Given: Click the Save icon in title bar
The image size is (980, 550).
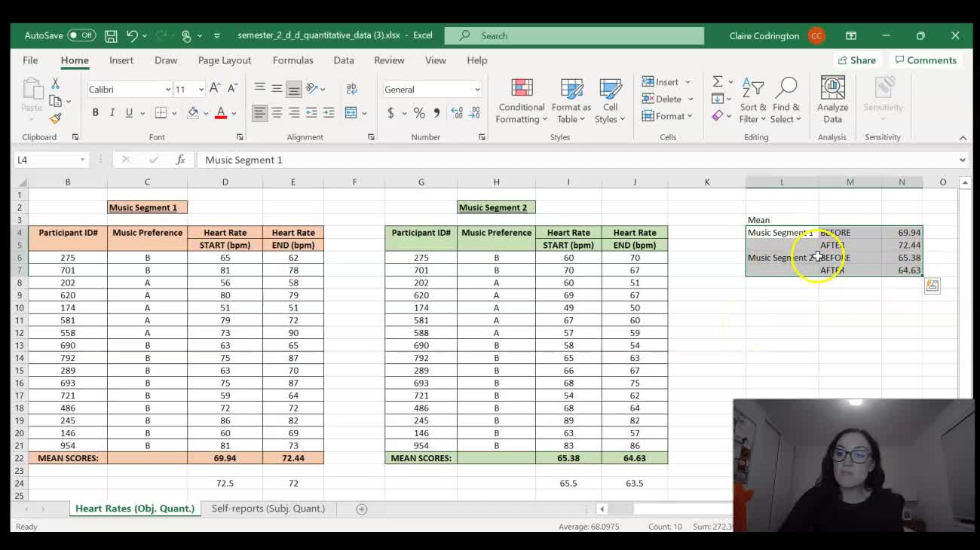Looking at the screenshot, I should (x=111, y=35).
